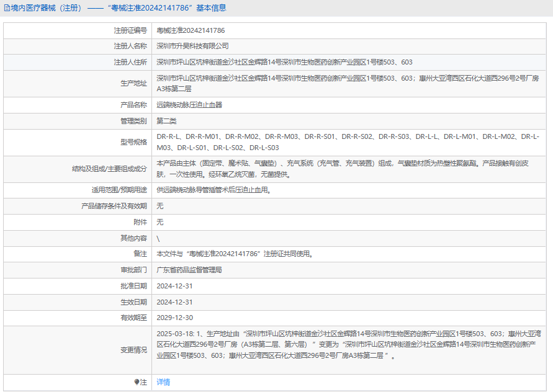Select the 第二类 value

[x=166, y=122]
